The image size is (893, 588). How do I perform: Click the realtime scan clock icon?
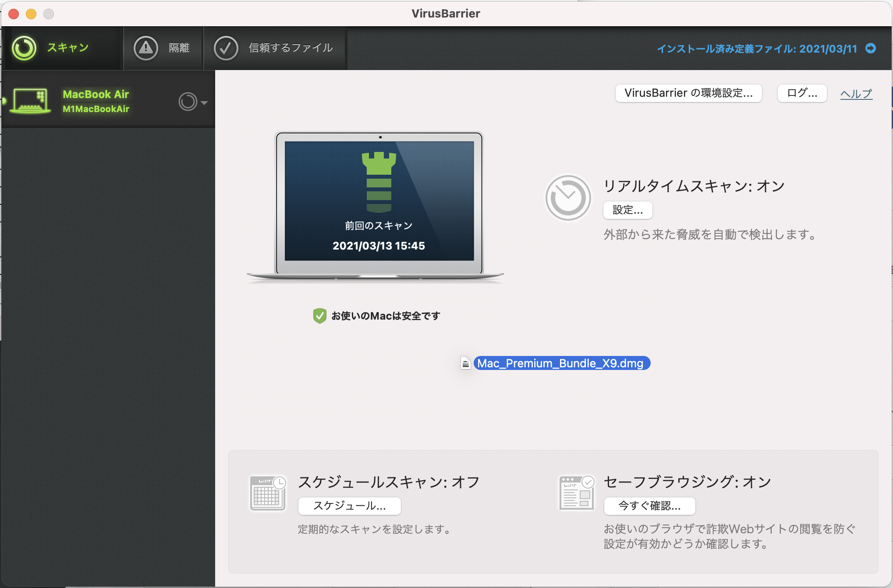pyautogui.click(x=568, y=198)
